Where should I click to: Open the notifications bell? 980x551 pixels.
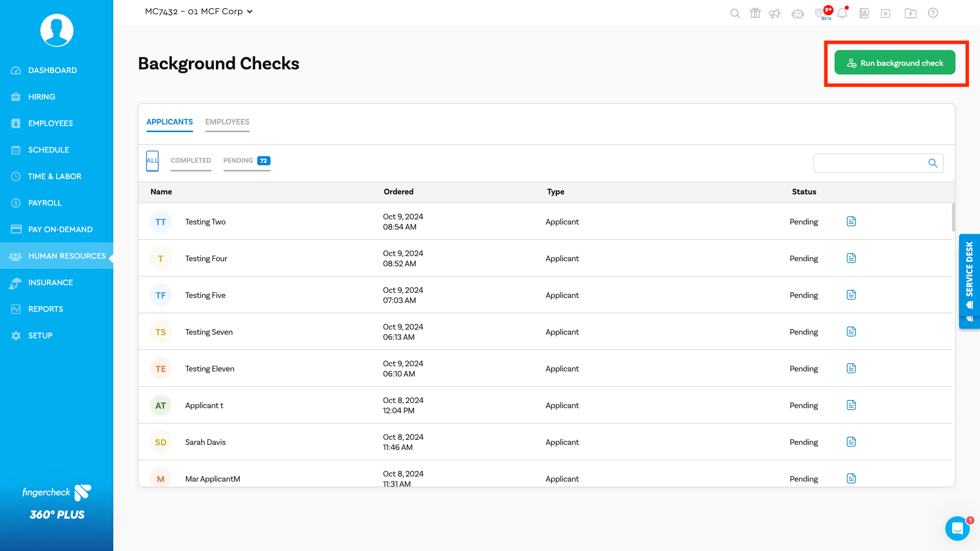pos(842,13)
